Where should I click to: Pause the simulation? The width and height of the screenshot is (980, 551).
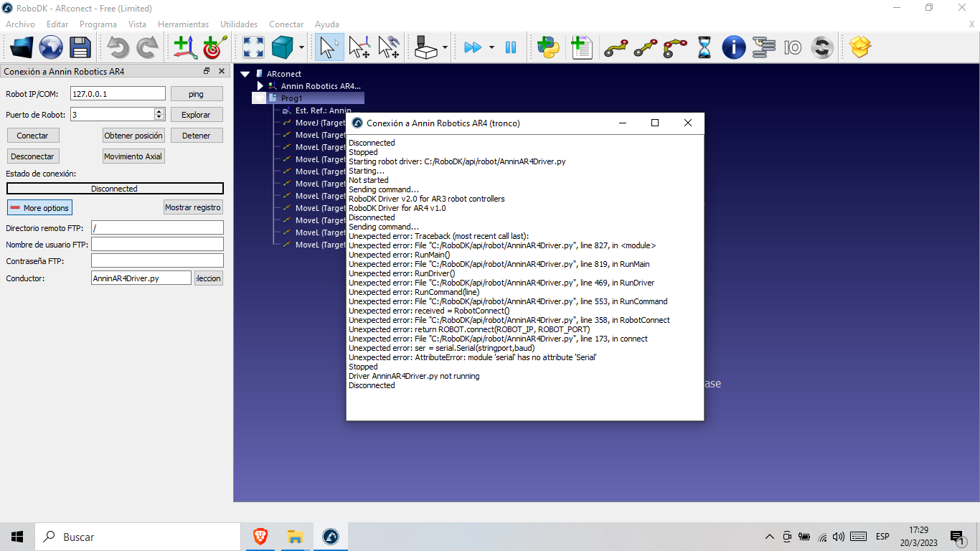pyautogui.click(x=511, y=47)
